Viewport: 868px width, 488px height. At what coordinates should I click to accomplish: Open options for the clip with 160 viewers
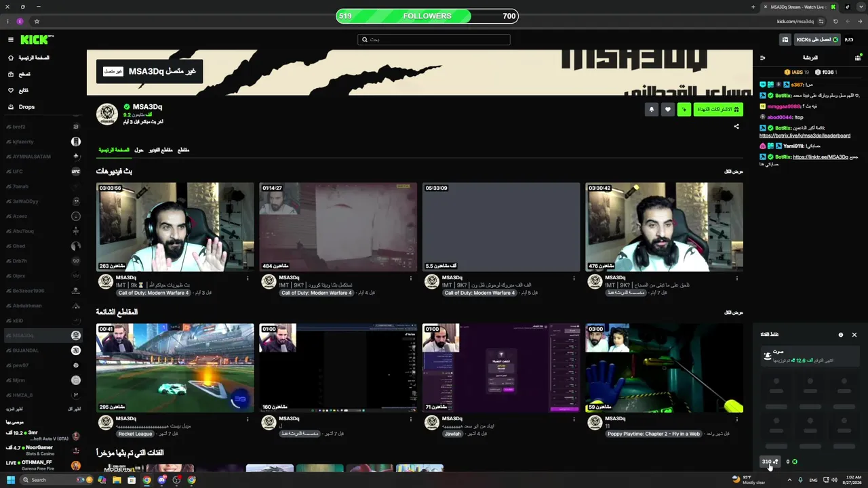[411, 419]
